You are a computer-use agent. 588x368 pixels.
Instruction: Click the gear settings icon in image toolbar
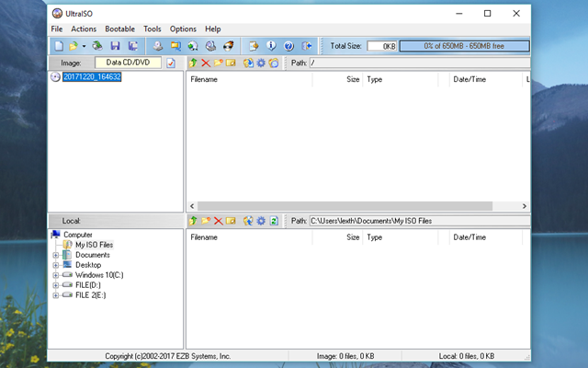(x=261, y=63)
